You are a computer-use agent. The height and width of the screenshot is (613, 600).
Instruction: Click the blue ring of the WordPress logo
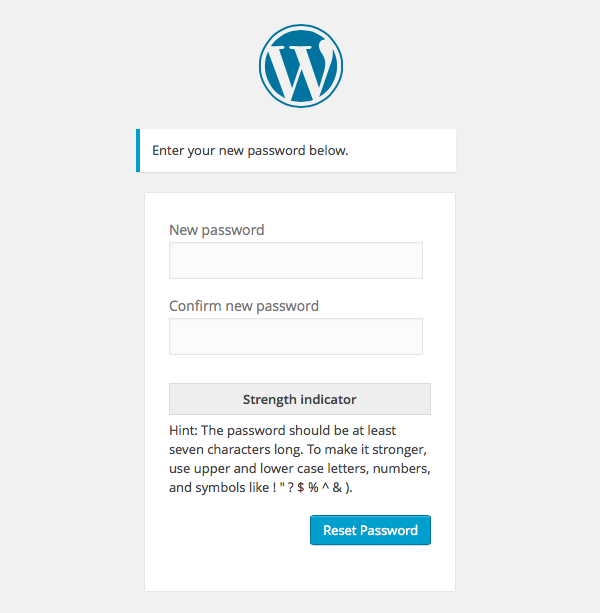[263, 64]
